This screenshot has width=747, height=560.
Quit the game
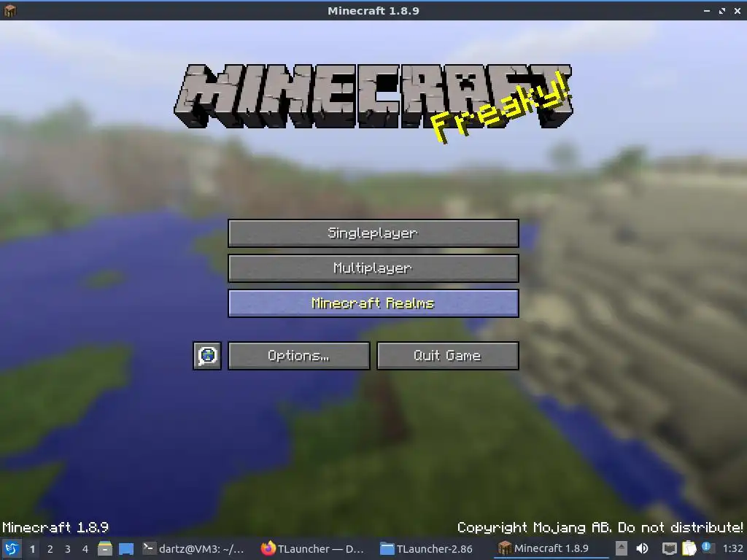point(448,356)
